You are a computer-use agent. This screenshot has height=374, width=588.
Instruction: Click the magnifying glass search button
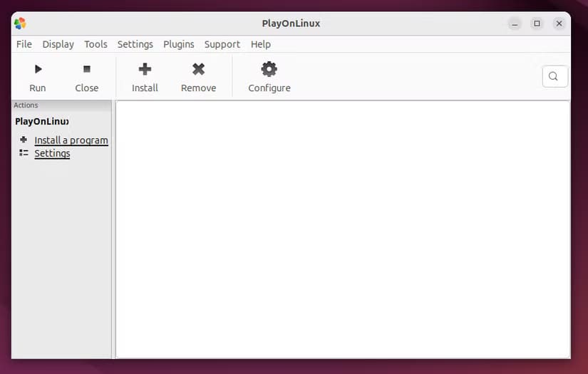pyautogui.click(x=555, y=76)
